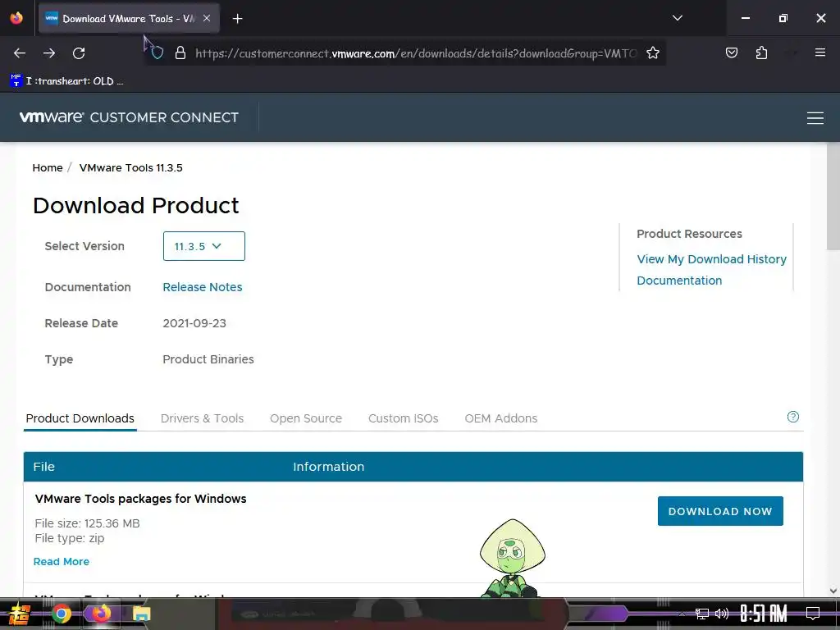Go forward with the browser forward arrow
Viewport: 840px width, 630px height.
(x=49, y=53)
